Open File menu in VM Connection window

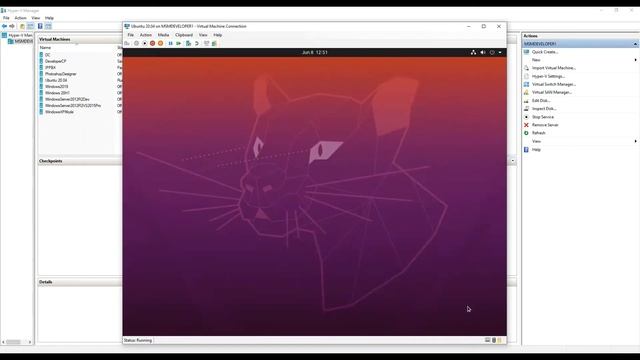[x=131, y=35]
